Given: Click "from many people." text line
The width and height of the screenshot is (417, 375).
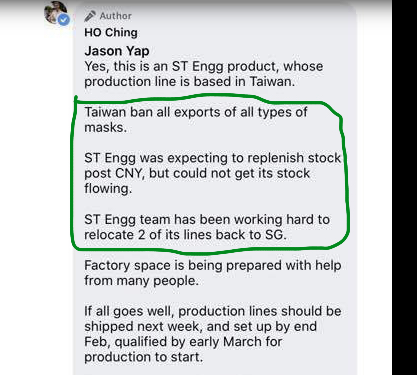Looking at the screenshot, I should tap(141, 281).
